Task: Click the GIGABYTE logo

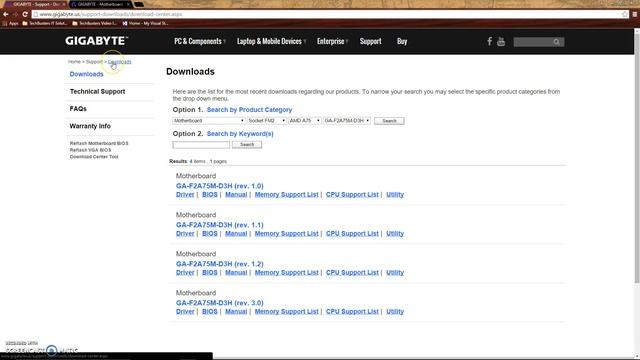Action: tap(96, 41)
